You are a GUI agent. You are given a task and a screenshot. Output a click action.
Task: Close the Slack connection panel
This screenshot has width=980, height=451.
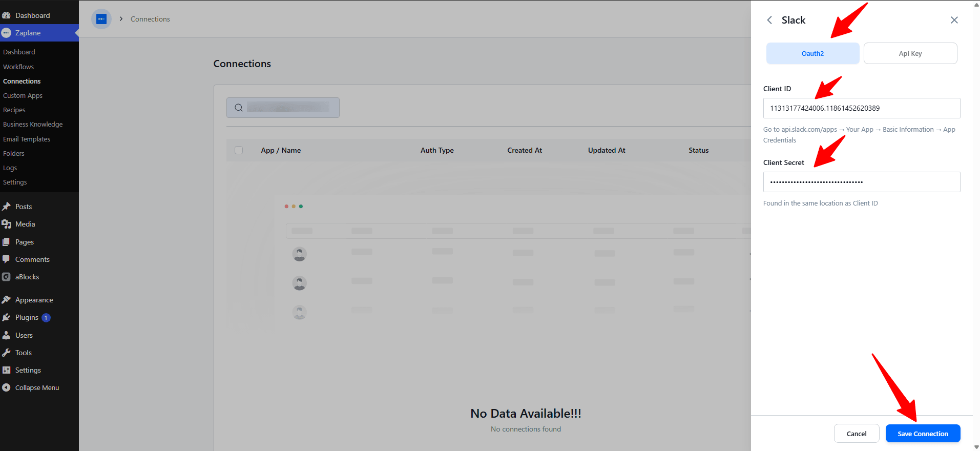[954, 20]
